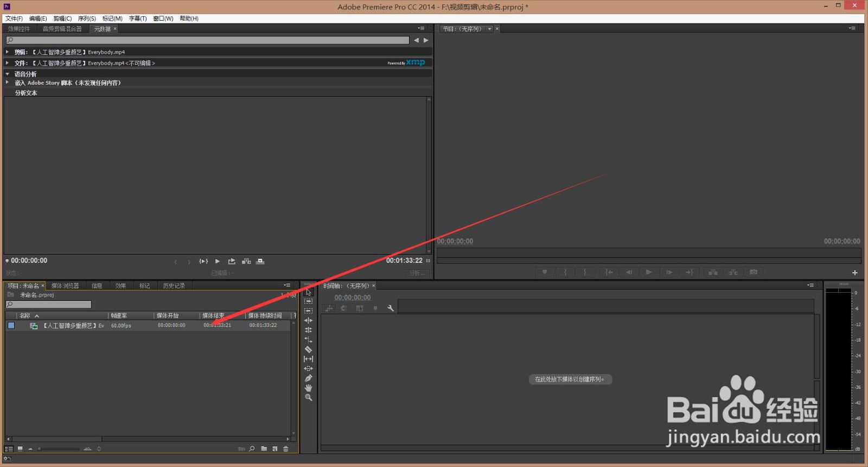Select the Ripple Edit tool
Screen dimensions: 868x467
pos(308,320)
